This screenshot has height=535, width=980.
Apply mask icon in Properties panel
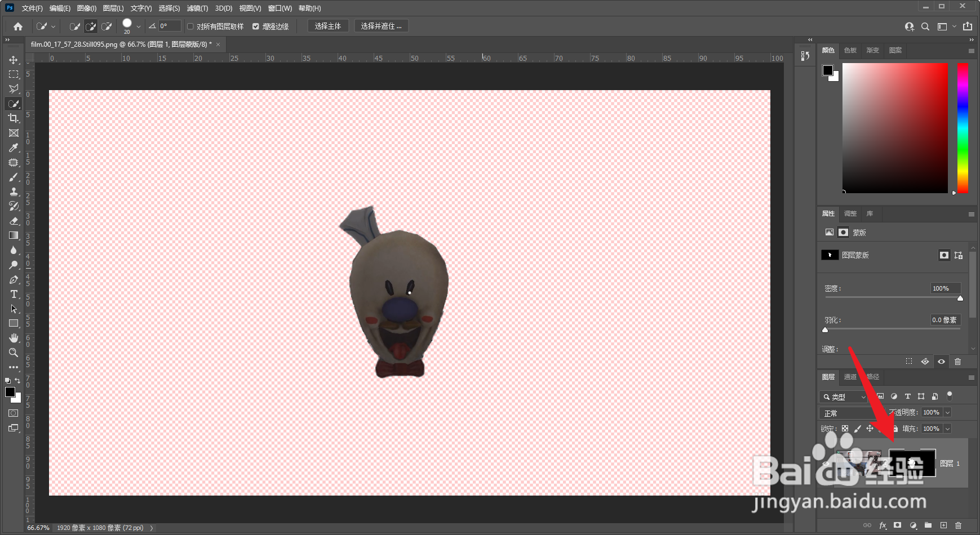coord(925,362)
